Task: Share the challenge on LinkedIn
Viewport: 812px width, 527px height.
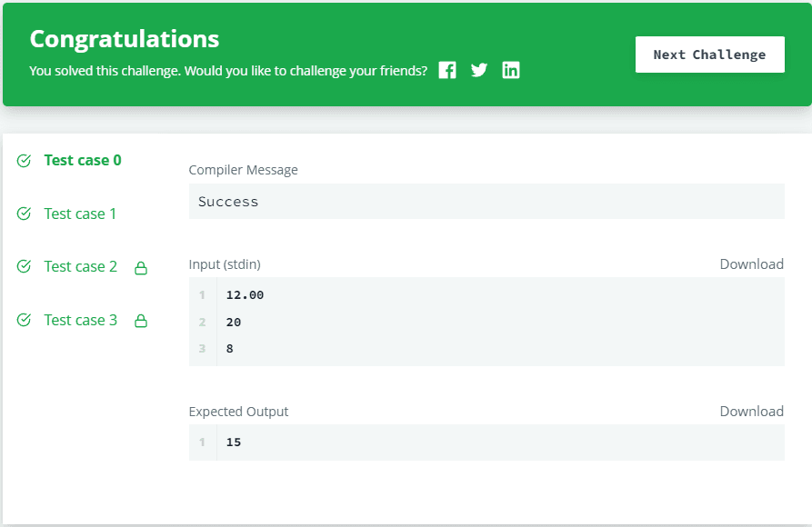Action: (x=511, y=70)
